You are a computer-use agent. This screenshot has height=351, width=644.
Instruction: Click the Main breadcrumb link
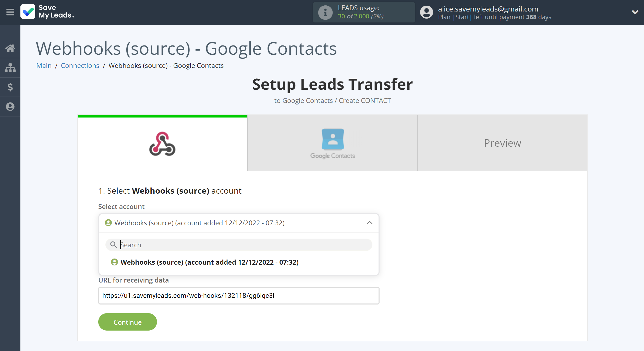click(44, 65)
